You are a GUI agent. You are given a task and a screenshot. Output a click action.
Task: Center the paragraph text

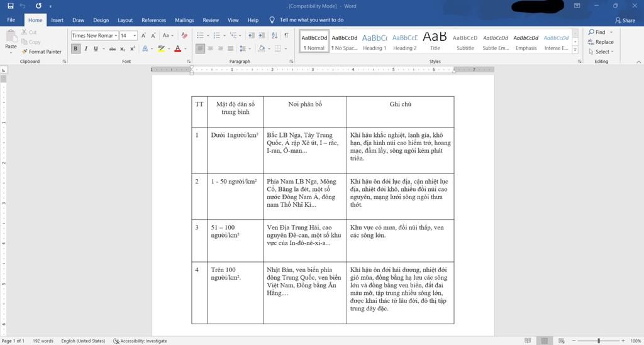pyautogui.click(x=210, y=49)
